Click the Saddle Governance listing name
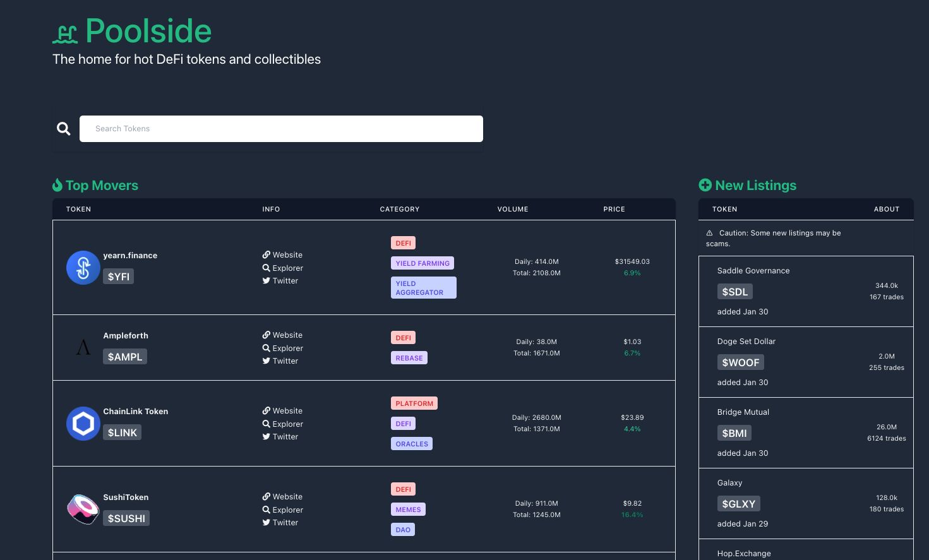Screen dimensions: 929x560 coord(753,271)
